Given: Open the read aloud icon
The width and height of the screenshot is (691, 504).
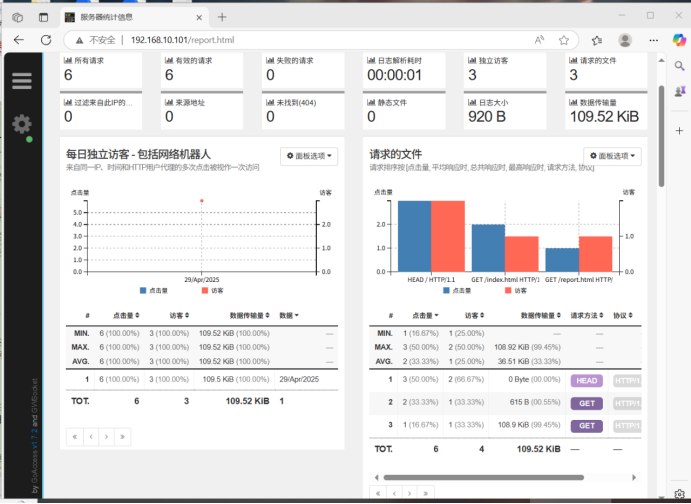Looking at the screenshot, I should coord(539,40).
